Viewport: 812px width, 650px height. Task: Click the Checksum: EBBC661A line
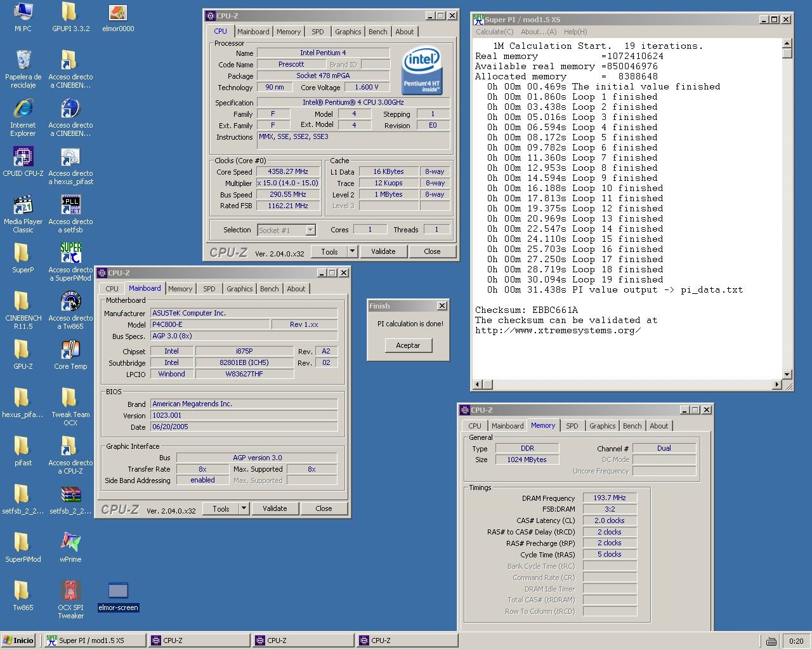(527, 310)
